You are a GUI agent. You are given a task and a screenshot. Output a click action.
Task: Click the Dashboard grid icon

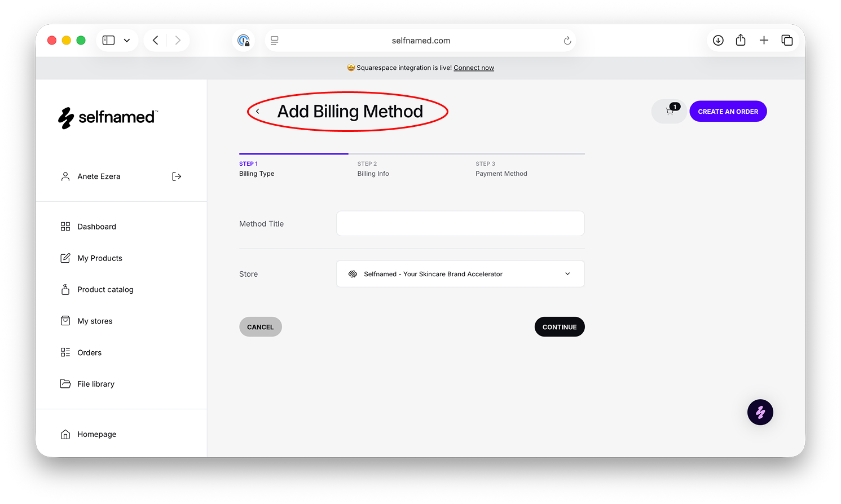(65, 227)
